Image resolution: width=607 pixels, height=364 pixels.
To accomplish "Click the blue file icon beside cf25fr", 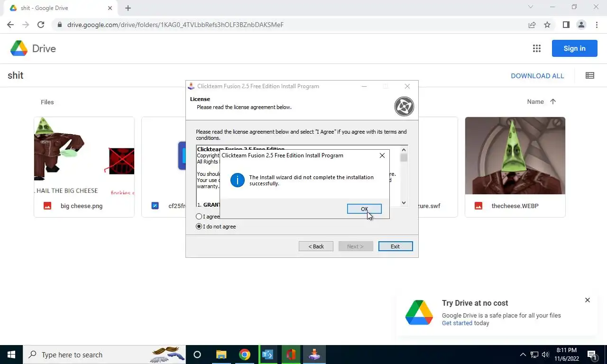I will click(155, 206).
